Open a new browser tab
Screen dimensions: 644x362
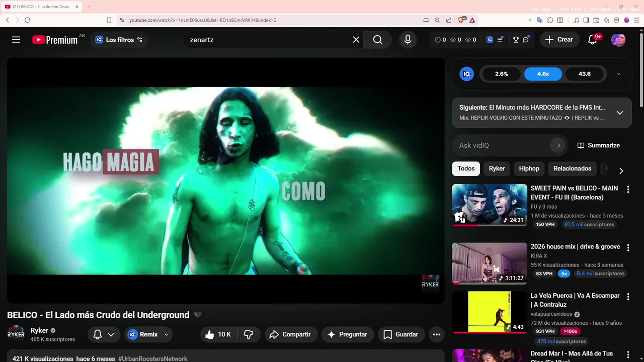(x=89, y=7)
